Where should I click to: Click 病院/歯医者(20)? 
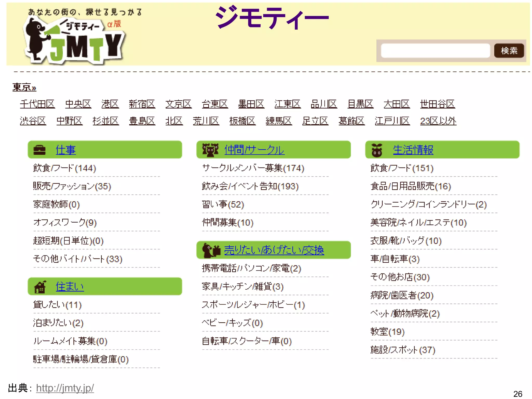click(x=402, y=295)
